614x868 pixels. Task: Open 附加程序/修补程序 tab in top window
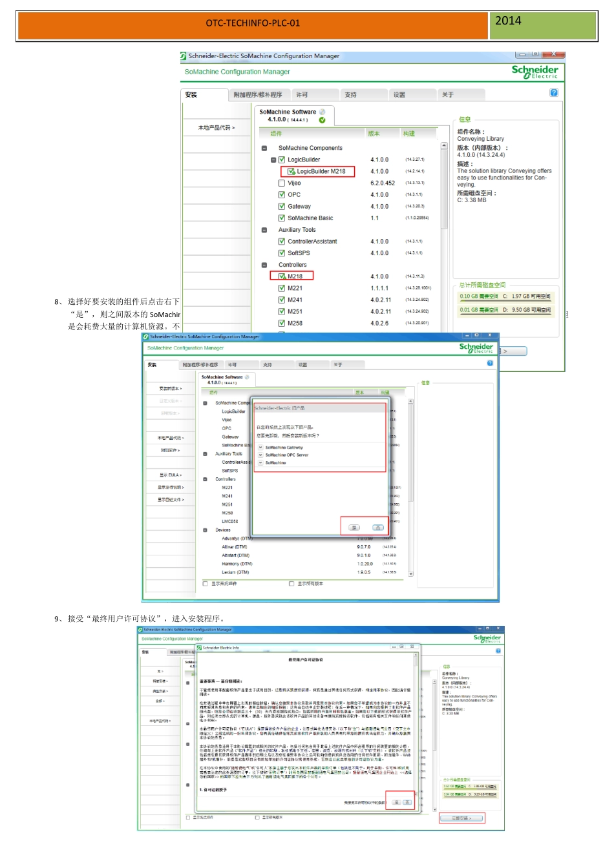pos(259,95)
